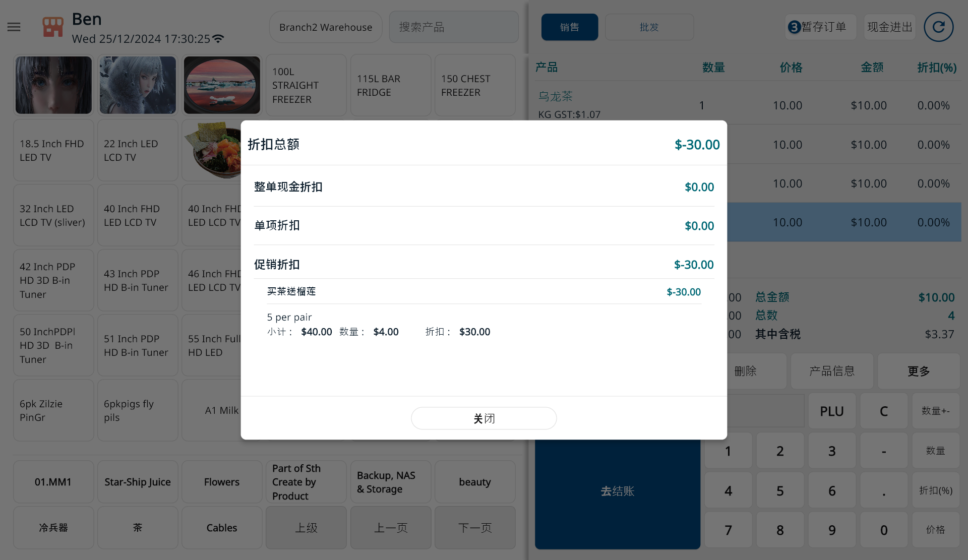
Task: Tap the keypad decimal point key
Action: (884, 490)
